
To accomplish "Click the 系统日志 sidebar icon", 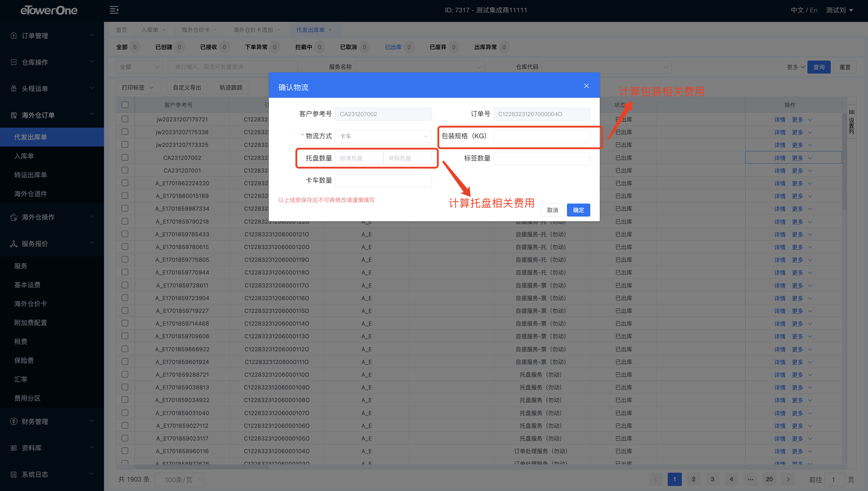I will [x=14, y=474].
